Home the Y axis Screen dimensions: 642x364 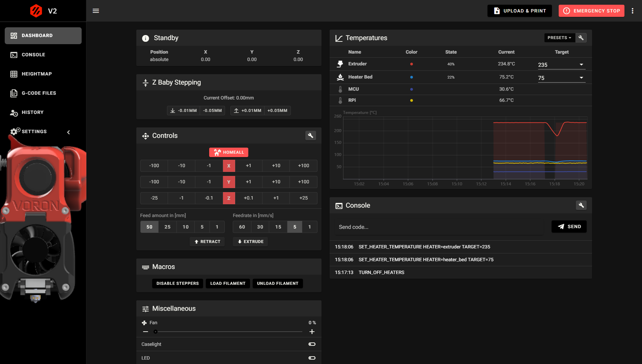pos(229,182)
